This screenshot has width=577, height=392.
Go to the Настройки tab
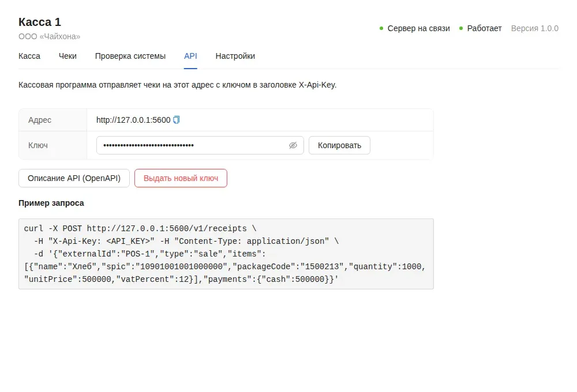235,56
